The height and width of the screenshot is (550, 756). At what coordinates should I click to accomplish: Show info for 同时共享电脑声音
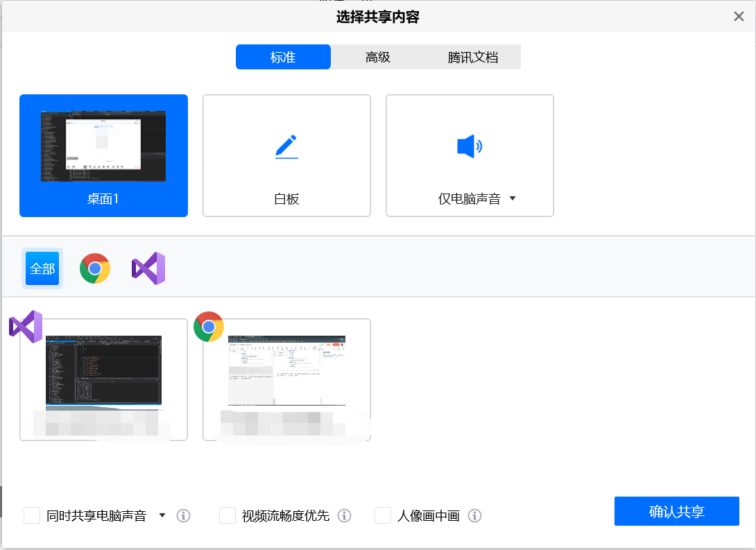pos(183,516)
